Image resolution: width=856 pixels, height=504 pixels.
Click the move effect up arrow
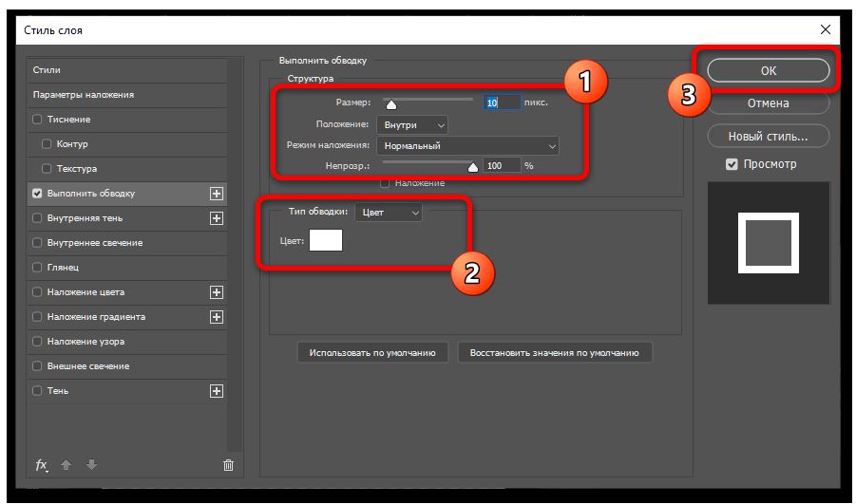coord(67,465)
